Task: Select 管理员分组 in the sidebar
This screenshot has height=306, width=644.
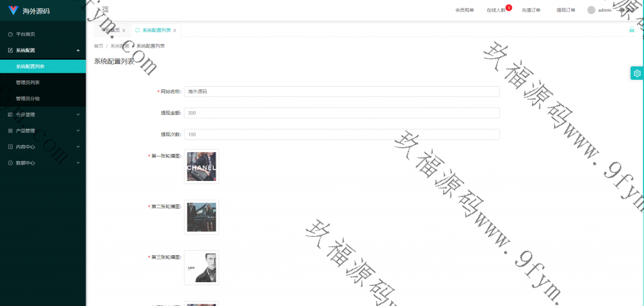Action: pyautogui.click(x=28, y=99)
